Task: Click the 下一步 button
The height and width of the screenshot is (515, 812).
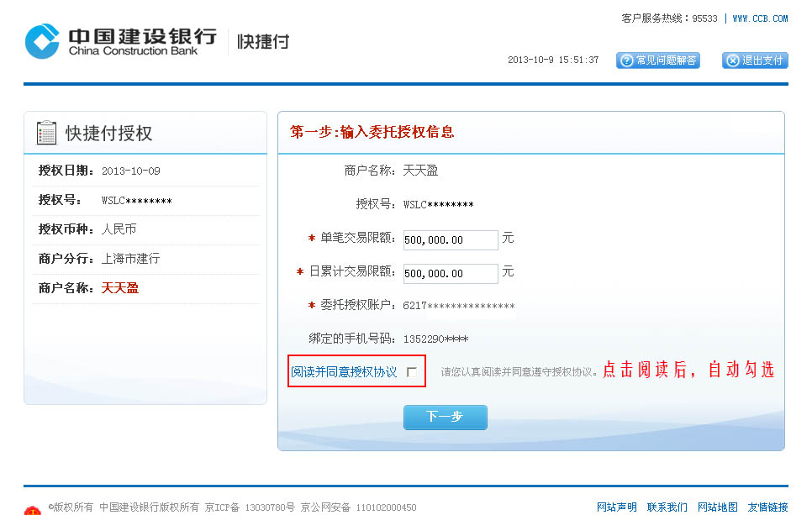Action: [x=446, y=417]
